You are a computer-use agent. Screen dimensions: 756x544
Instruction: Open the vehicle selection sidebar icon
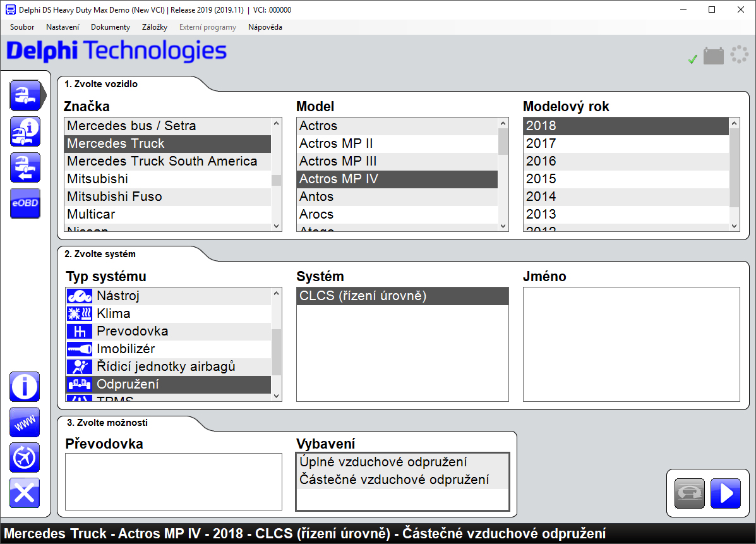[x=25, y=95]
